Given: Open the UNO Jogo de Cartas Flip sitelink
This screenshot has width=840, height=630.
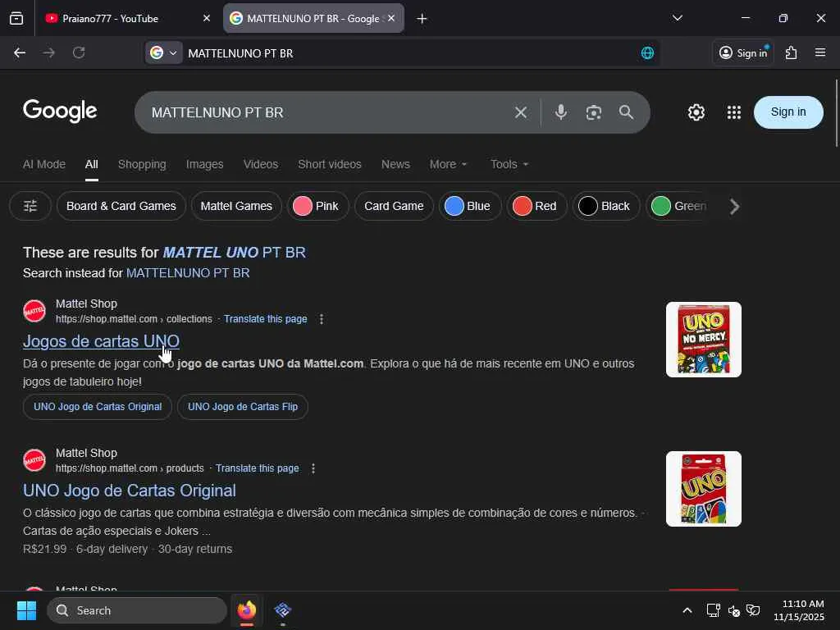Looking at the screenshot, I should tap(243, 407).
